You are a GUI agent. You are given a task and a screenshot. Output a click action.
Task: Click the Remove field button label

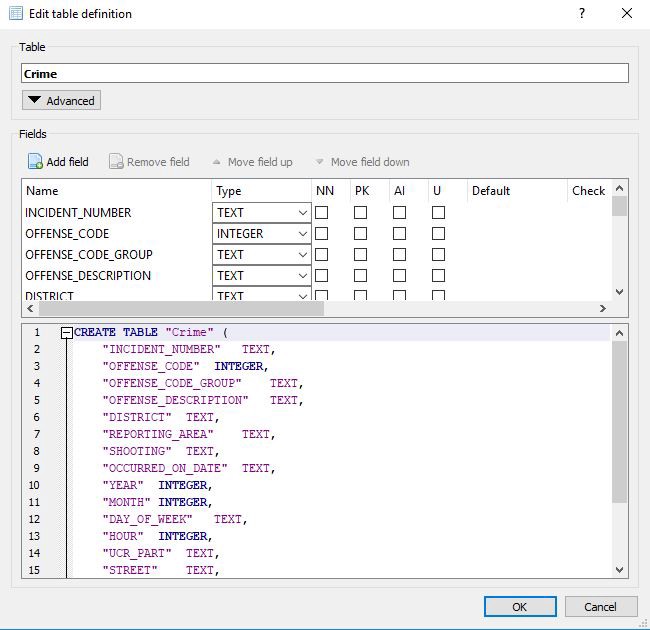tap(158, 162)
